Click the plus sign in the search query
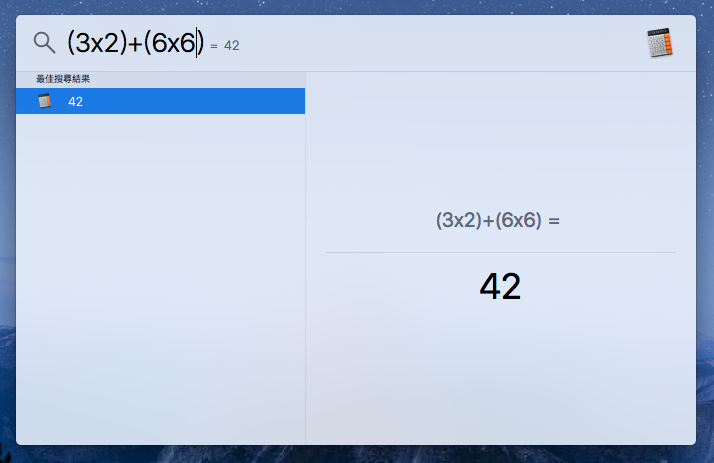Image resolution: width=714 pixels, height=463 pixels. point(135,43)
